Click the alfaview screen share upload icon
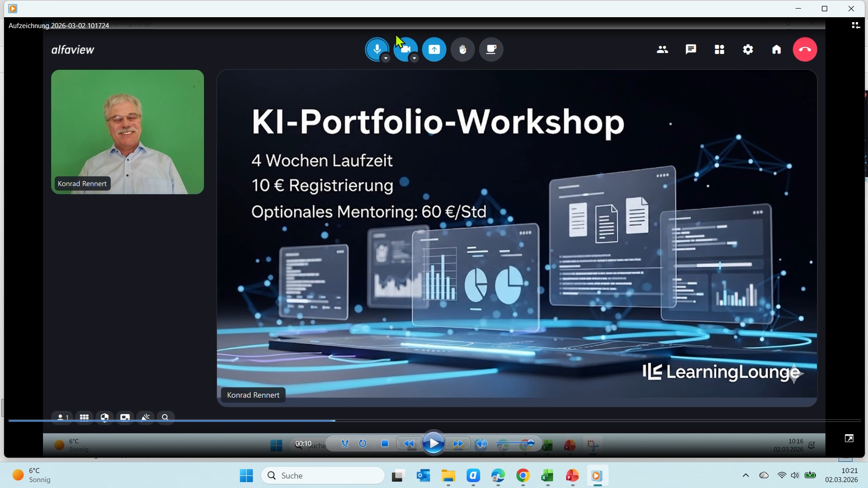Screen dimensions: 868x488 click(434, 49)
